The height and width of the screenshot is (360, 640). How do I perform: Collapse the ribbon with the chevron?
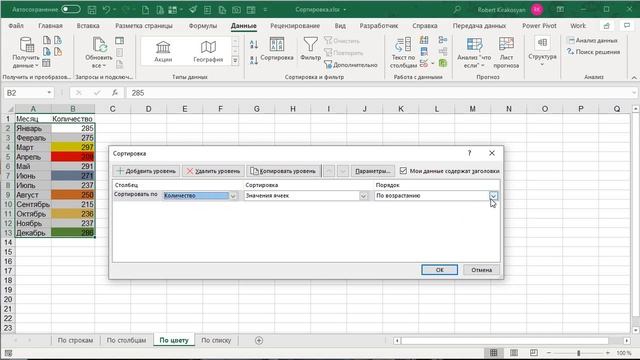634,77
